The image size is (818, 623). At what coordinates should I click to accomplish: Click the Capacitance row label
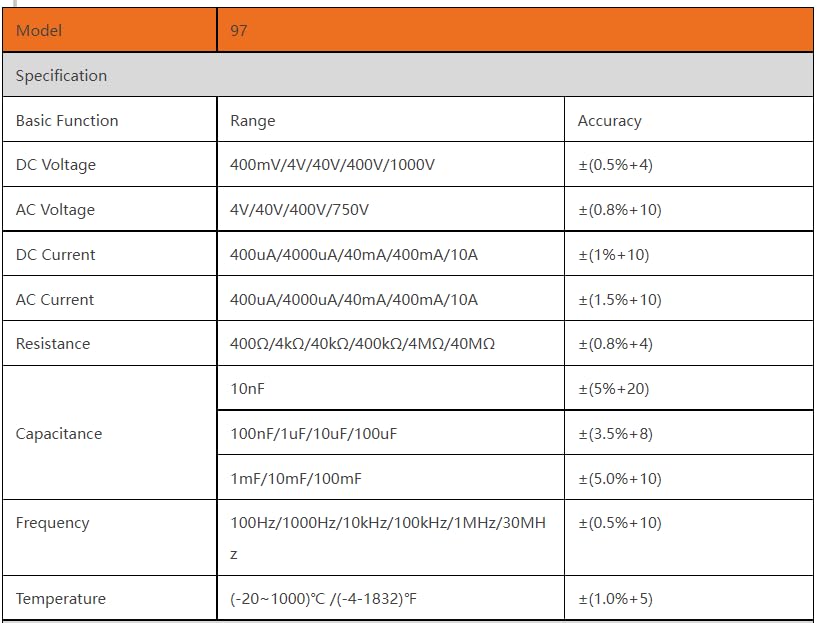pos(59,434)
